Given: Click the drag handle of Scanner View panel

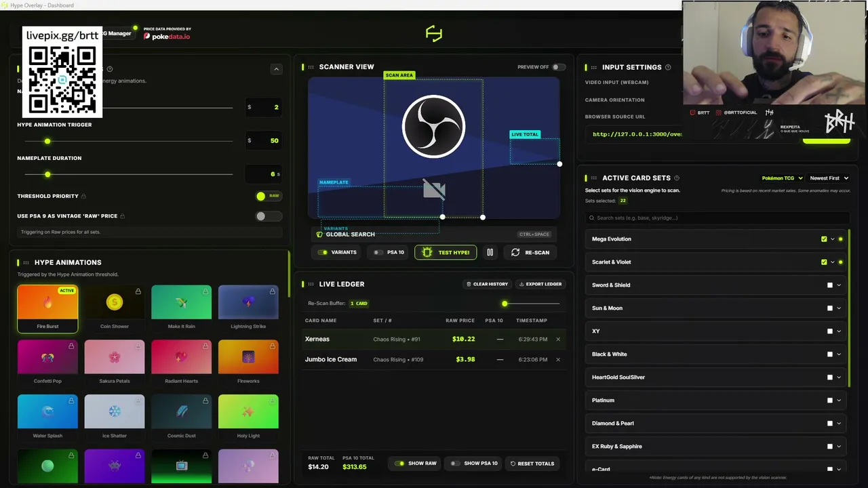Looking at the screenshot, I should tap(311, 67).
